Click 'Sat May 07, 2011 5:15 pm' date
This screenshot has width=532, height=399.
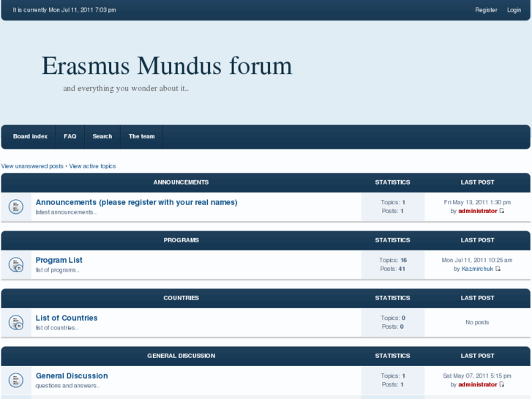pyautogui.click(x=477, y=376)
